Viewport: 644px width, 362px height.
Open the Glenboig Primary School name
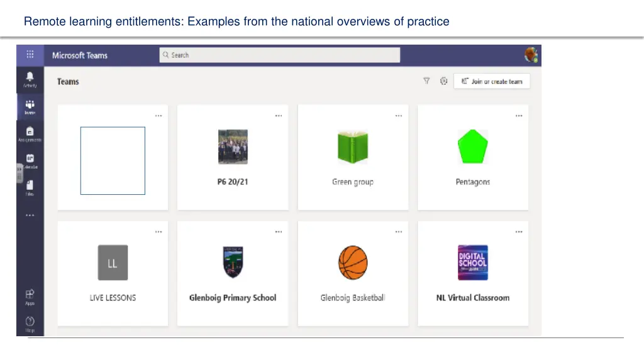point(233,298)
